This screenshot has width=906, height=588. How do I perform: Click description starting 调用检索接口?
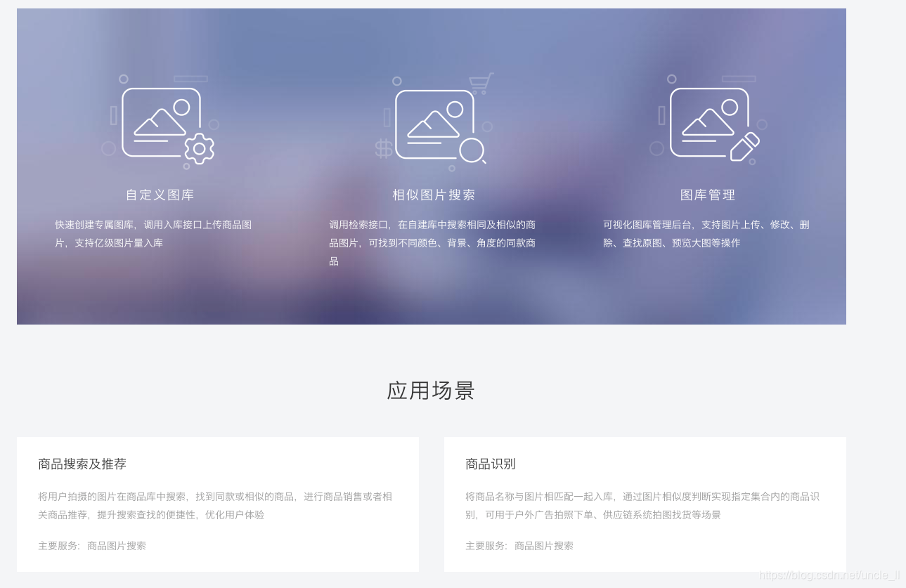tap(432, 243)
